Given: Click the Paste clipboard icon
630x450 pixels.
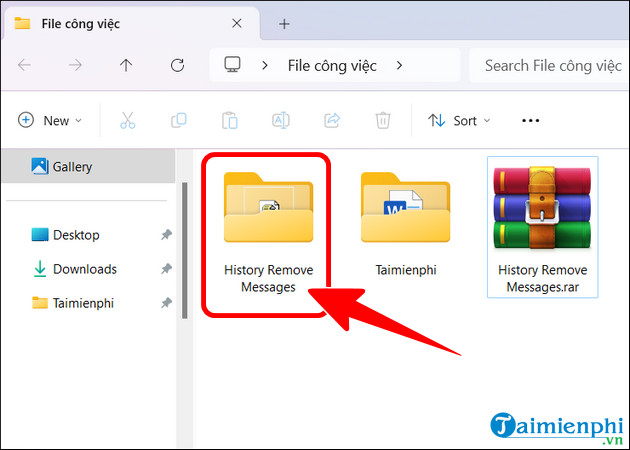Looking at the screenshot, I should click(x=230, y=120).
